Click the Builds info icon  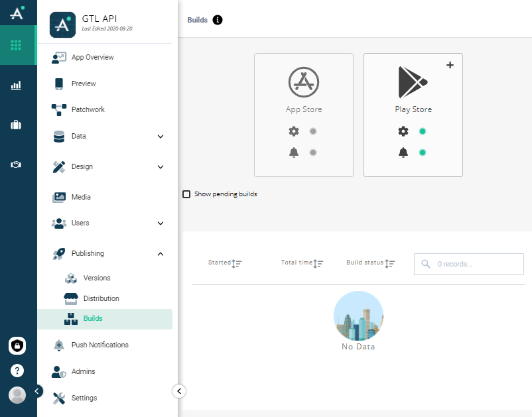pyautogui.click(x=218, y=20)
